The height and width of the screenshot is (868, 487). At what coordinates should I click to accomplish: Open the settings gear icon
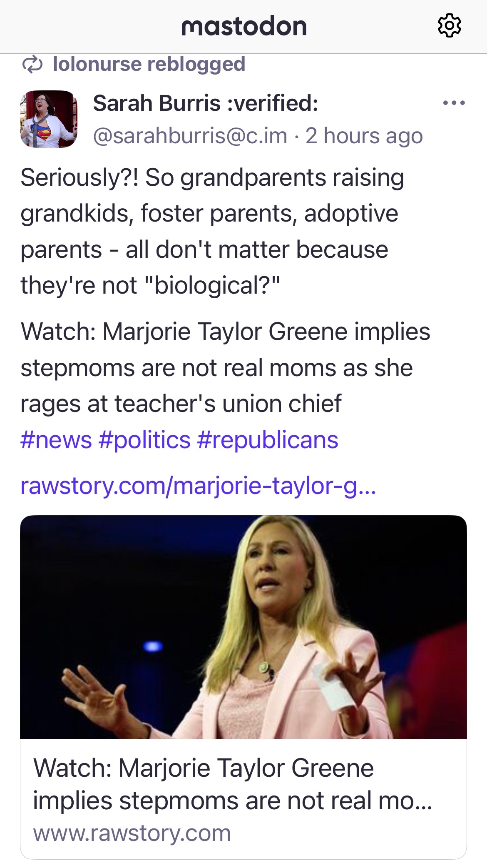[450, 26]
